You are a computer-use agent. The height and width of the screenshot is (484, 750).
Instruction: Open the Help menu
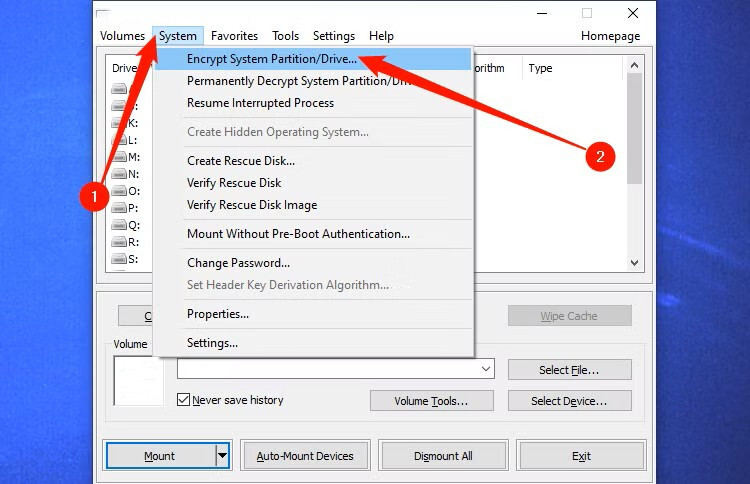click(x=381, y=36)
